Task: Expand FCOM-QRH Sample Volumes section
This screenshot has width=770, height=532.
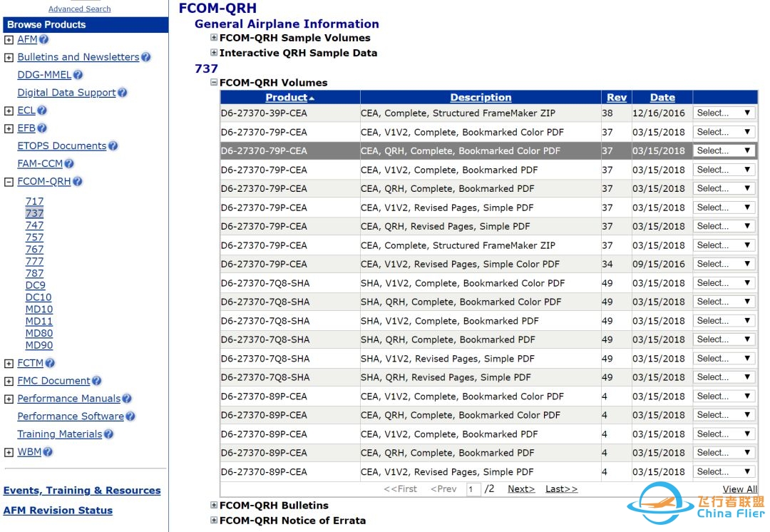Action: [x=214, y=37]
